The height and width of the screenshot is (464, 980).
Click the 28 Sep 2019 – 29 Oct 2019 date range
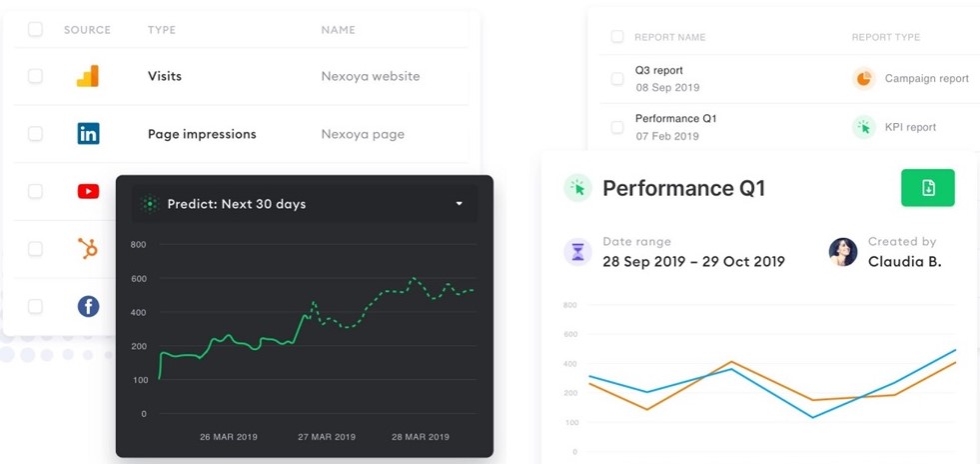(x=693, y=262)
